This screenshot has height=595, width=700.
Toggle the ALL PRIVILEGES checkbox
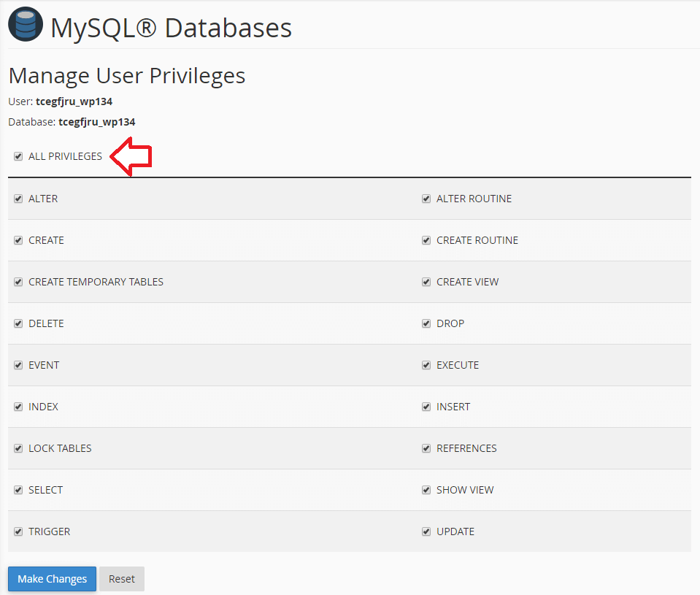click(18, 156)
